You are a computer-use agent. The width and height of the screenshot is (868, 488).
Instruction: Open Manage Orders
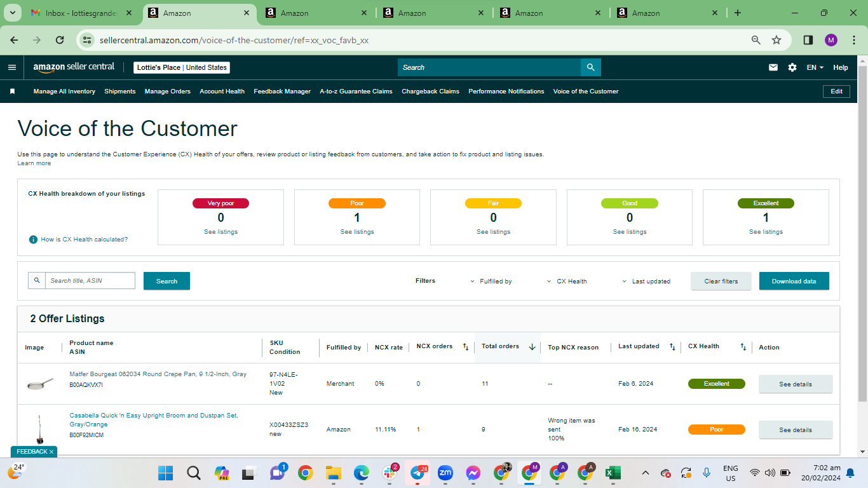click(168, 91)
